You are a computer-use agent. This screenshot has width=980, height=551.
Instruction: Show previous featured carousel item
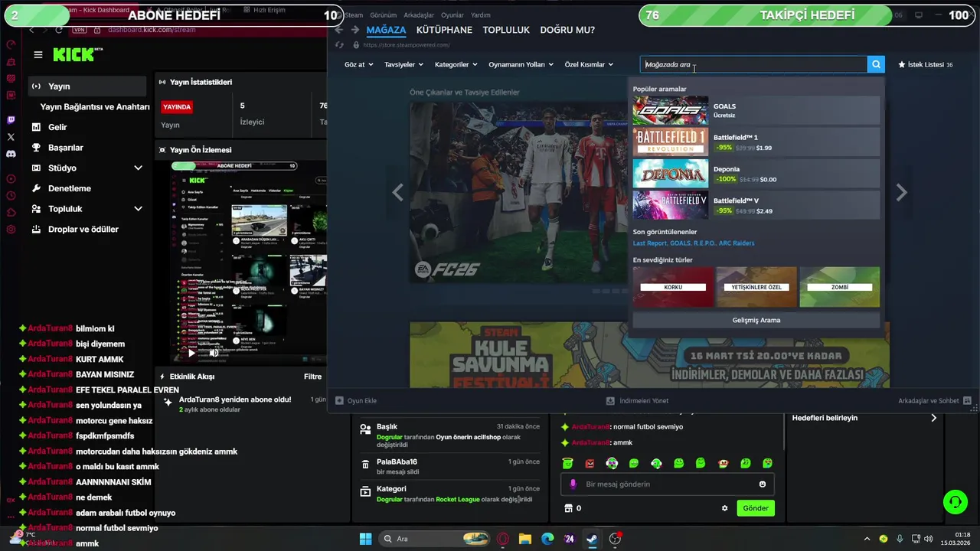(397, 193)
